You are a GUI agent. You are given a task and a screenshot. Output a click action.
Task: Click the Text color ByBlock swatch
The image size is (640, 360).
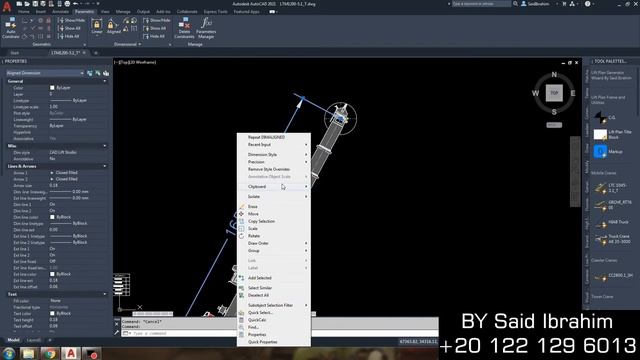click(x=52, y=313)
